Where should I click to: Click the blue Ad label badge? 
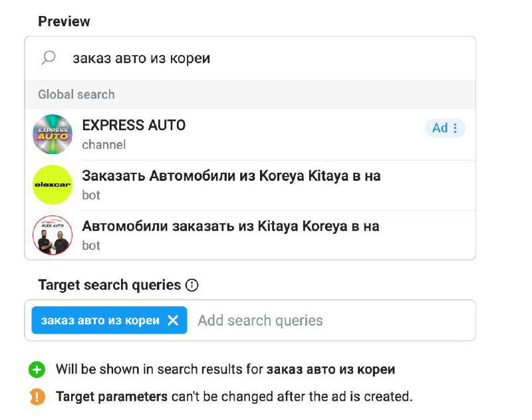pos(439,128)
